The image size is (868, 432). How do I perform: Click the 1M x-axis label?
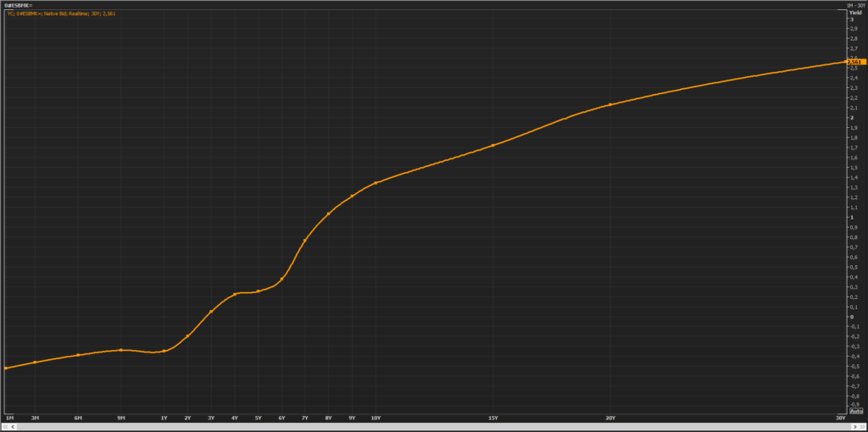9,418
